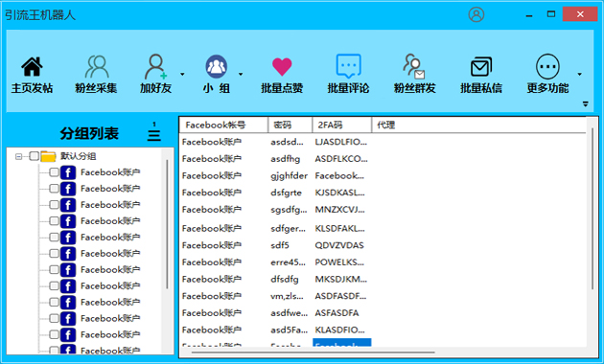The image size is (604, 364).
Task: Open the 更多功能 more functions icon
Action: tap(547, 66)
